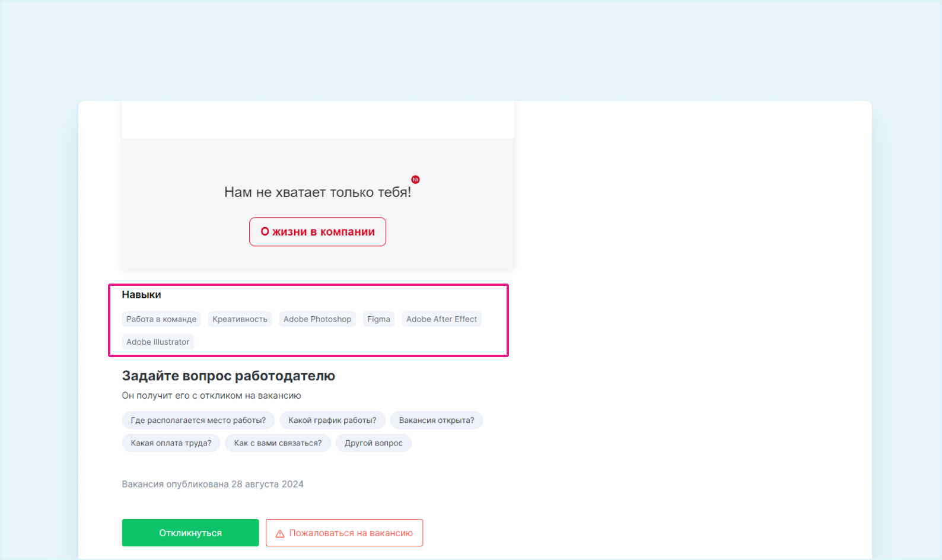
Task: Click the 'Adobe Photoshop' skill tag
Action: [x=317, y=319]
